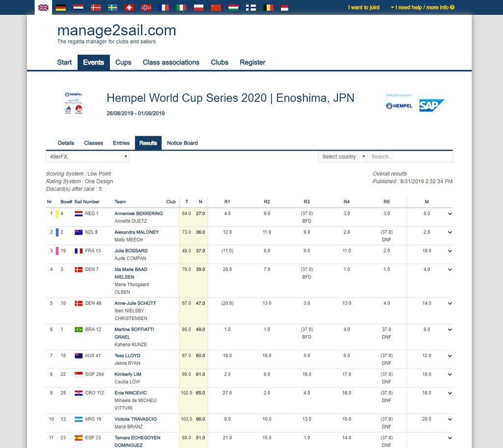Open the Register page tab
Viewport: 503px width, 448px height.
click(252, 62)
